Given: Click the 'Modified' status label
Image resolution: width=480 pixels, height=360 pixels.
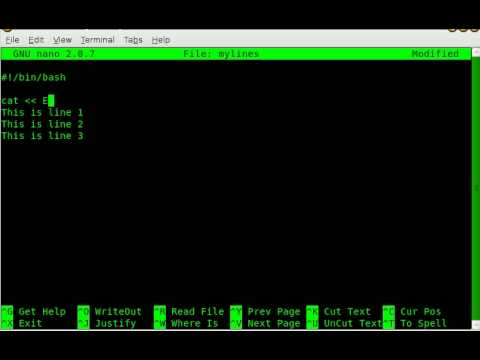Looking at the screenshot, I should tap(435, 54).
